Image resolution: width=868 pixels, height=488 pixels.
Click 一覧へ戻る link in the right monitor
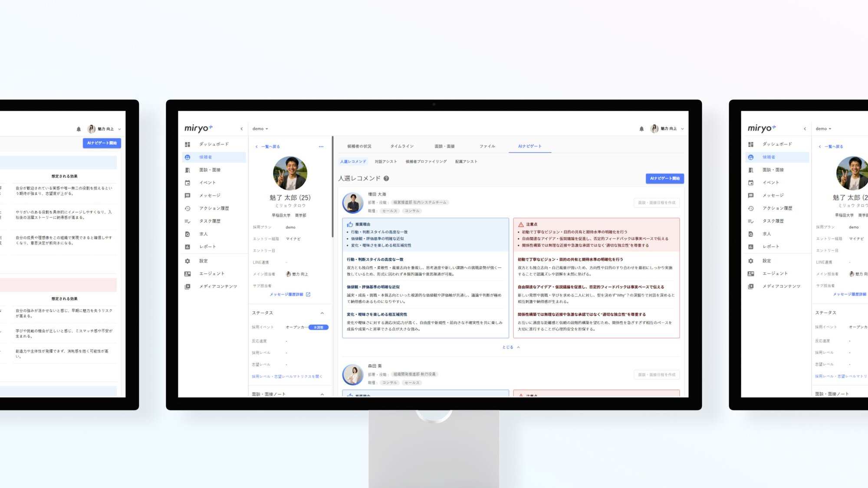point(831,147)
